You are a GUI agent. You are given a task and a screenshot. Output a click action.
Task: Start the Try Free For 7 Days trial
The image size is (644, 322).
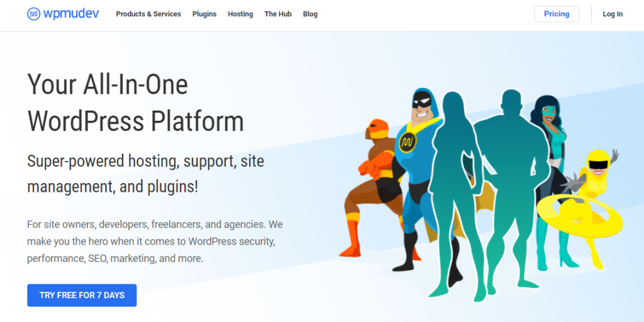(82, 296)
